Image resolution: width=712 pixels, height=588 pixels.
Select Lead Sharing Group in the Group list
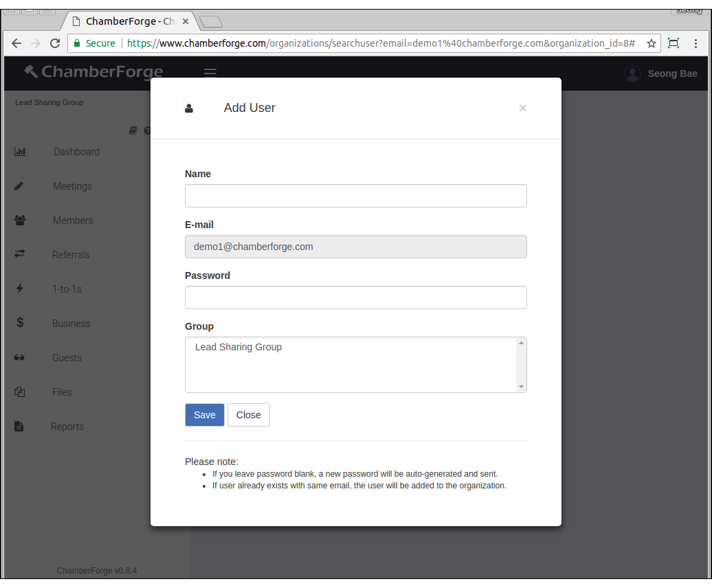[238, 347]
